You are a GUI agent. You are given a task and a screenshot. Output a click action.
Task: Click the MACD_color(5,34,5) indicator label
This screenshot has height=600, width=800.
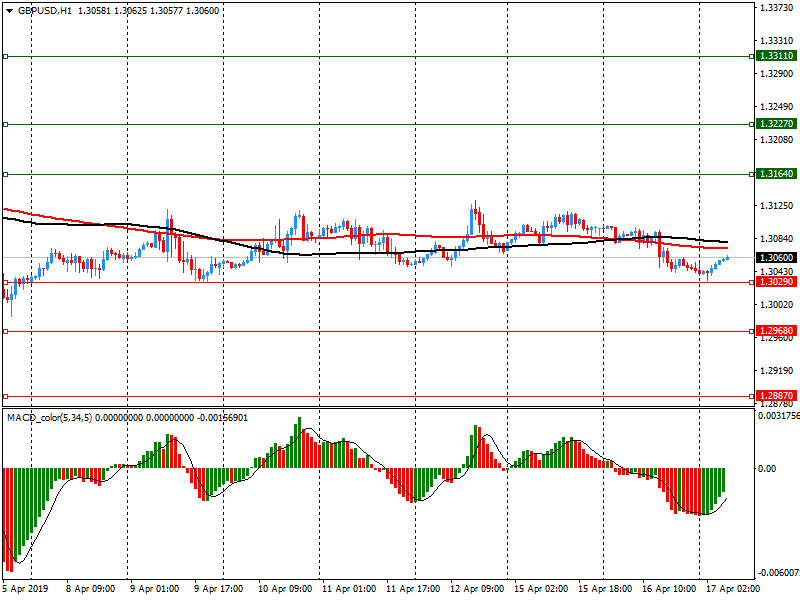[x=49, y=417]
